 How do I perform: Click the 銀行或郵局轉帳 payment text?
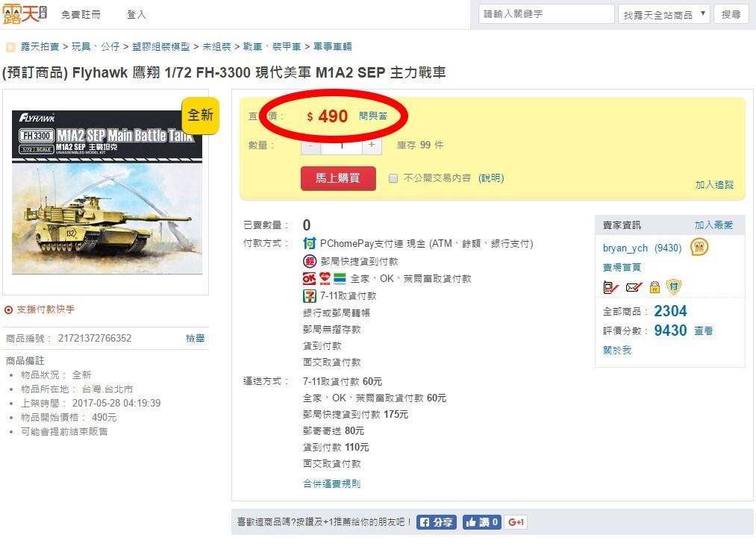click(337, 313)
